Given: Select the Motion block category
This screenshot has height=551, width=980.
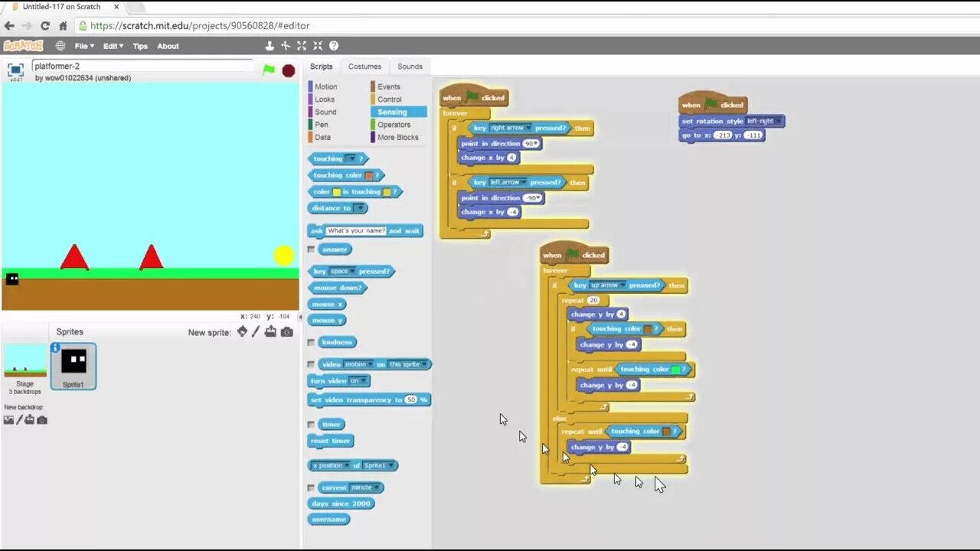Looking at the screenshot, I should click(325, 86).
